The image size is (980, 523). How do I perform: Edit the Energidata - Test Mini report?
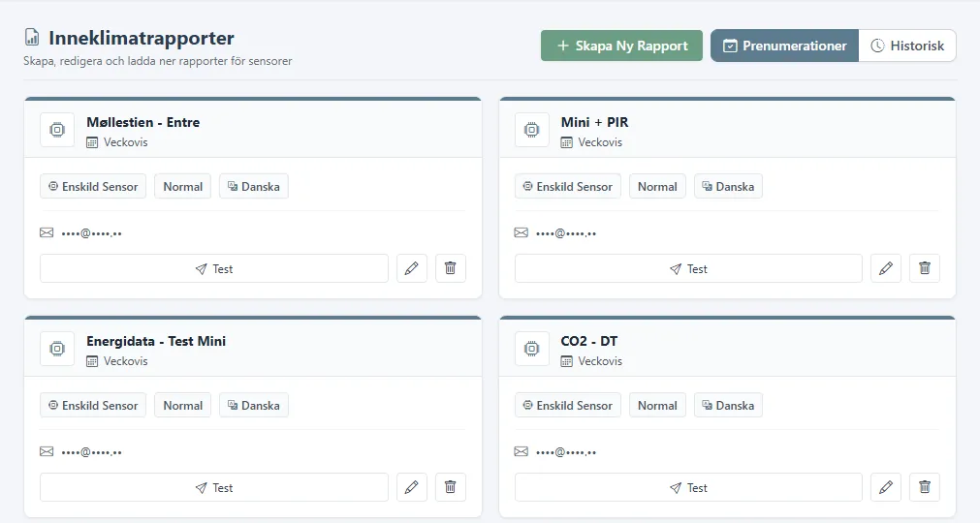(411, 487)
